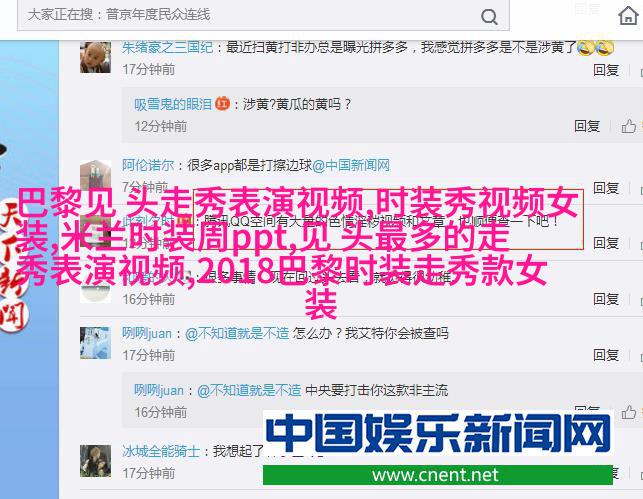Open 咧咧juan's avatar image
The width and height of the screenshot is (643, 499).
click(95, 343)
